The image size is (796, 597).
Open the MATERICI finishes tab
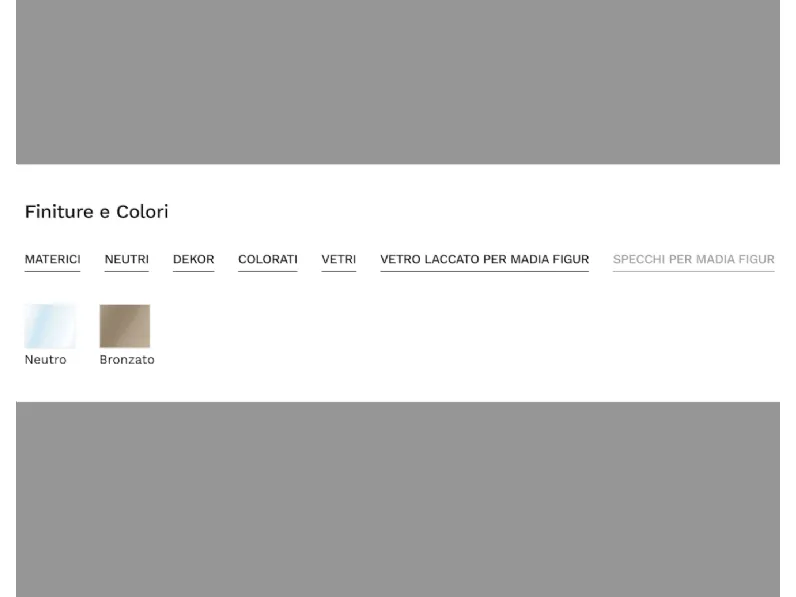[52, 259]
